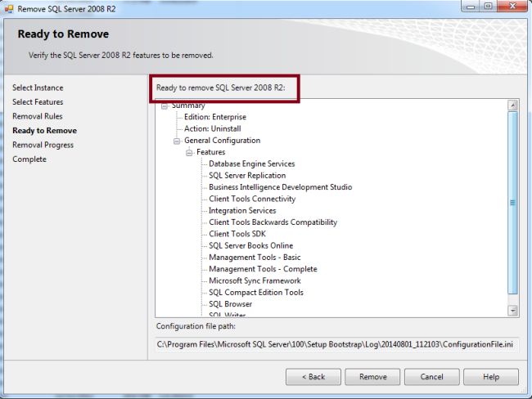The width and height of the screenshot is (532, 399).
Task: Select Database Engine Services in the tree
Action: tap(252, 164)
